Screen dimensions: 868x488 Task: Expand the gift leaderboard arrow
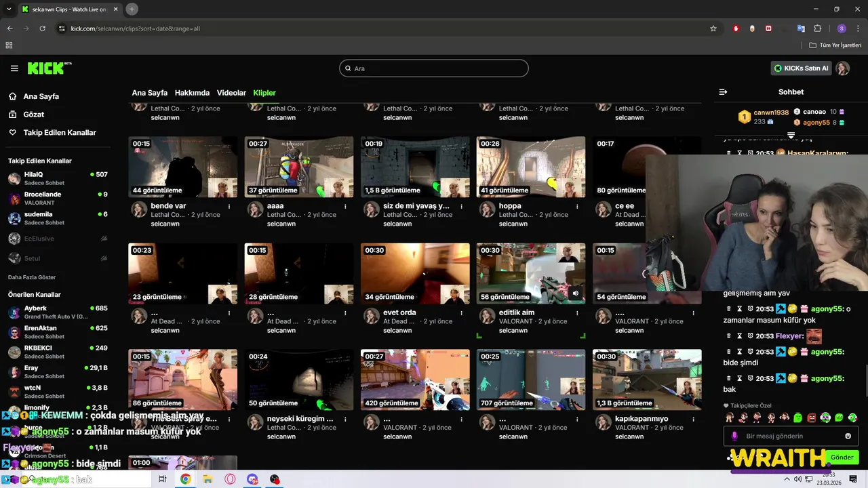791,136
